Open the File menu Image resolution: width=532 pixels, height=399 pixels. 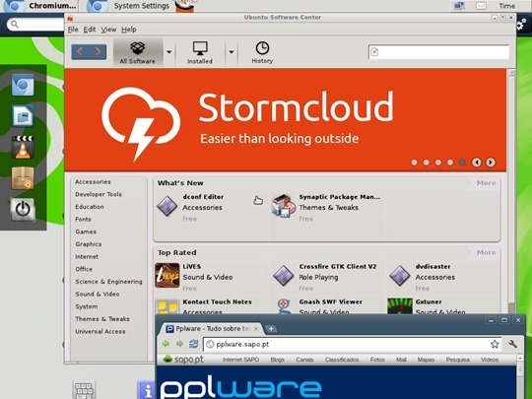73,30
